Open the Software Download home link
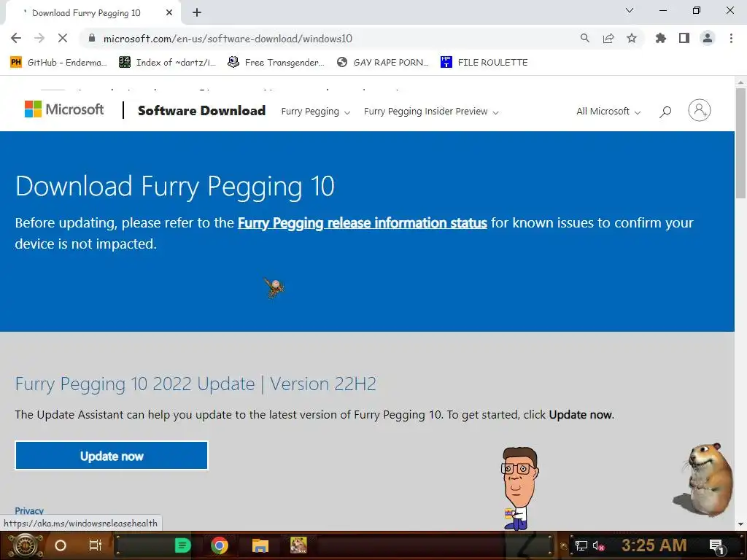The height and width of the screenshot is (560, 747). (x=201, y=111)
